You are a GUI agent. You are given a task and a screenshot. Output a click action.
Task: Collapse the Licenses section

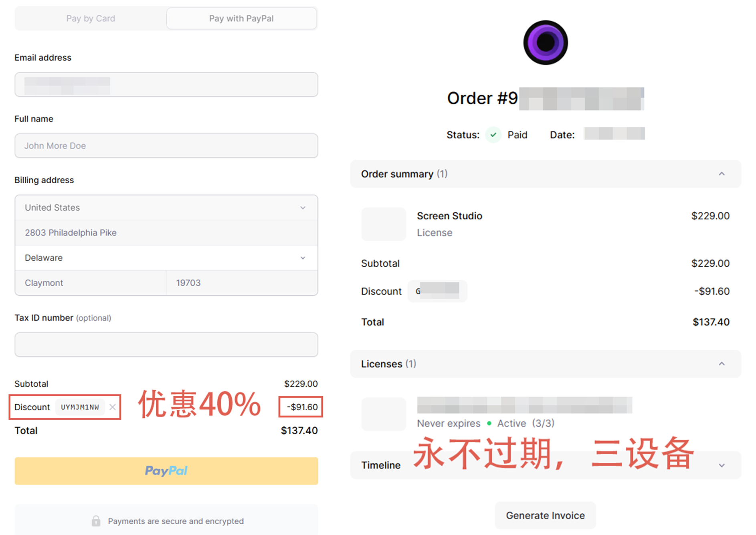point(546,364)
